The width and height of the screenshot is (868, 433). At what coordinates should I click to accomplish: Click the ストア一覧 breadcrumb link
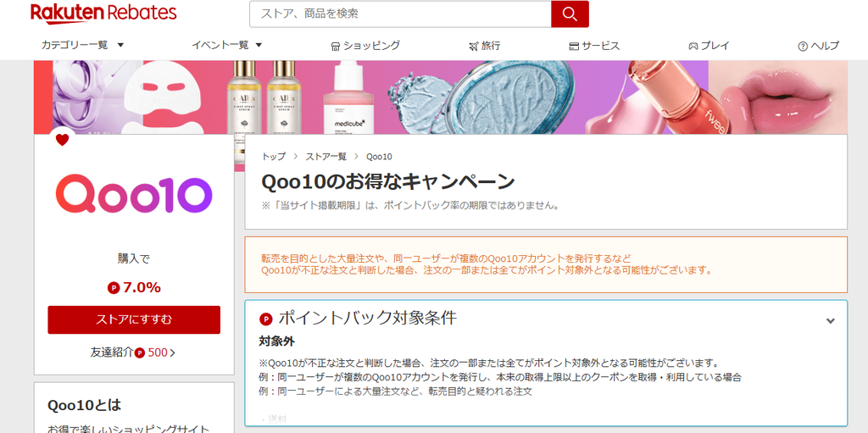326,157
